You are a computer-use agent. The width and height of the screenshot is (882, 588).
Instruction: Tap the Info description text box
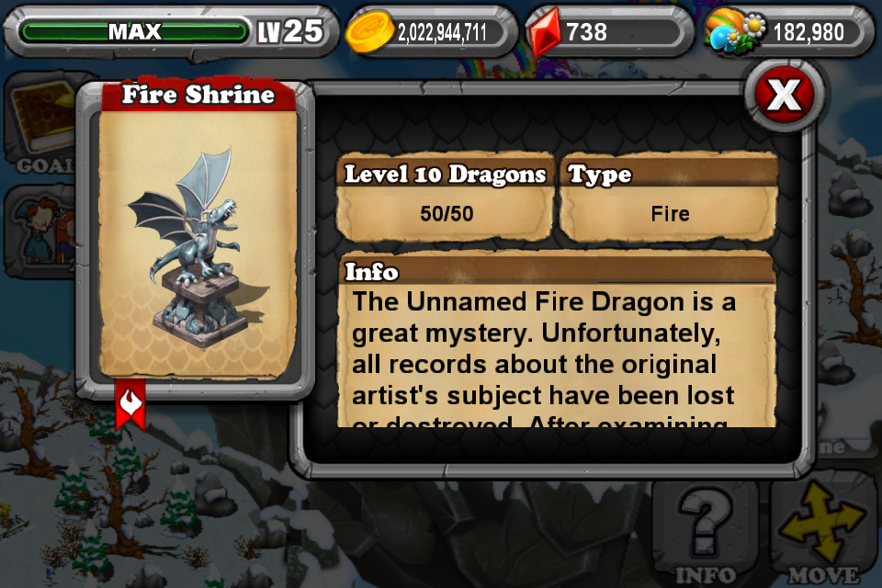point(557,356)
